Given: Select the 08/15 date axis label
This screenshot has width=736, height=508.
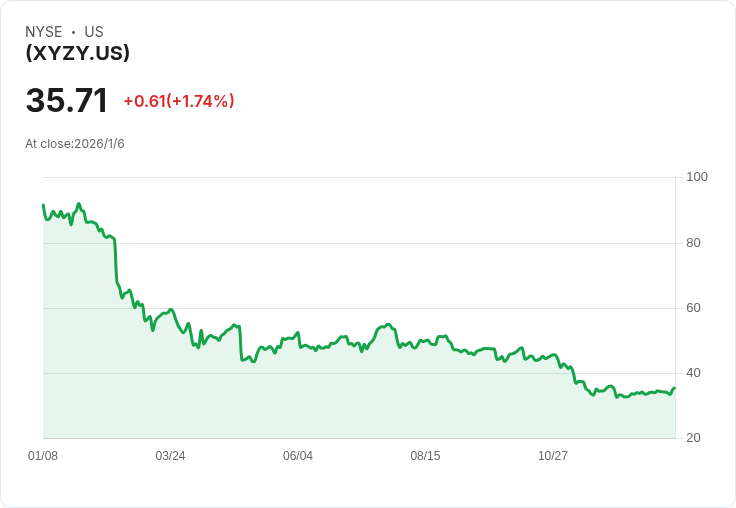Looking at the screenshot, I should pos(425,456).
